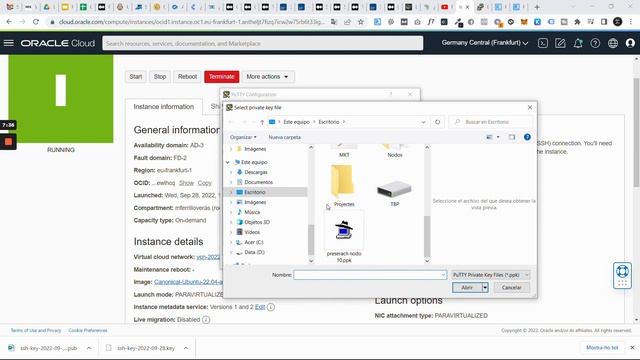Click the Stop instance button

click(x=160, y=77)
